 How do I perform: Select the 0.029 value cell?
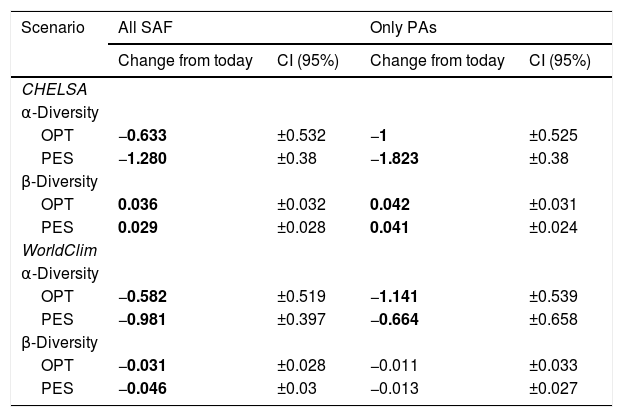click(138, 227)
